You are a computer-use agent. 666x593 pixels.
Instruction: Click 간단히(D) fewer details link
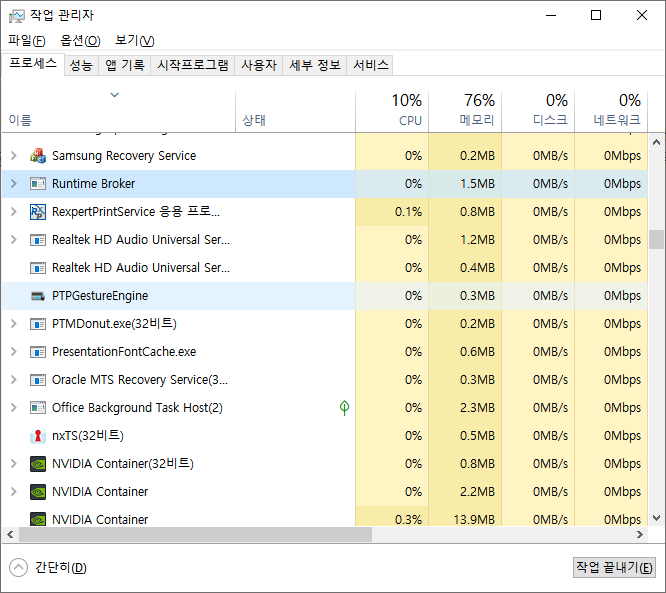click(x=61, y=568)
